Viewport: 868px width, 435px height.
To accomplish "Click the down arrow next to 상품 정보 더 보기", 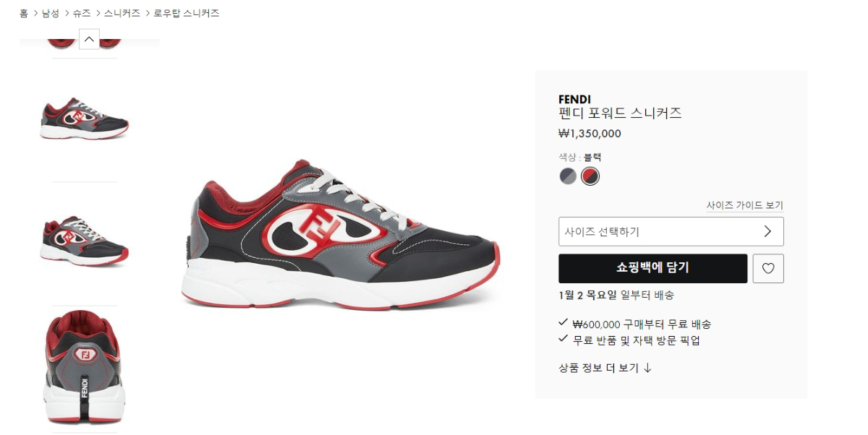I will [647, 368].
